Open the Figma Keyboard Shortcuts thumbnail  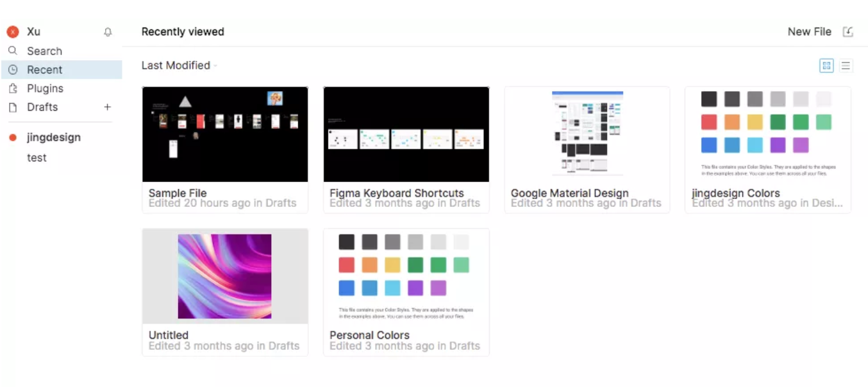click(406, 134)
